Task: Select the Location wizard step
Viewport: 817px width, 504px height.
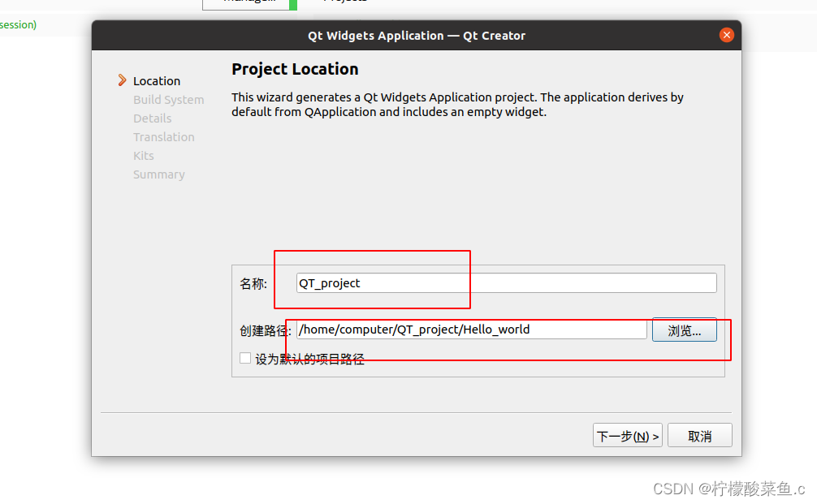Action: (x=157, y=80)
